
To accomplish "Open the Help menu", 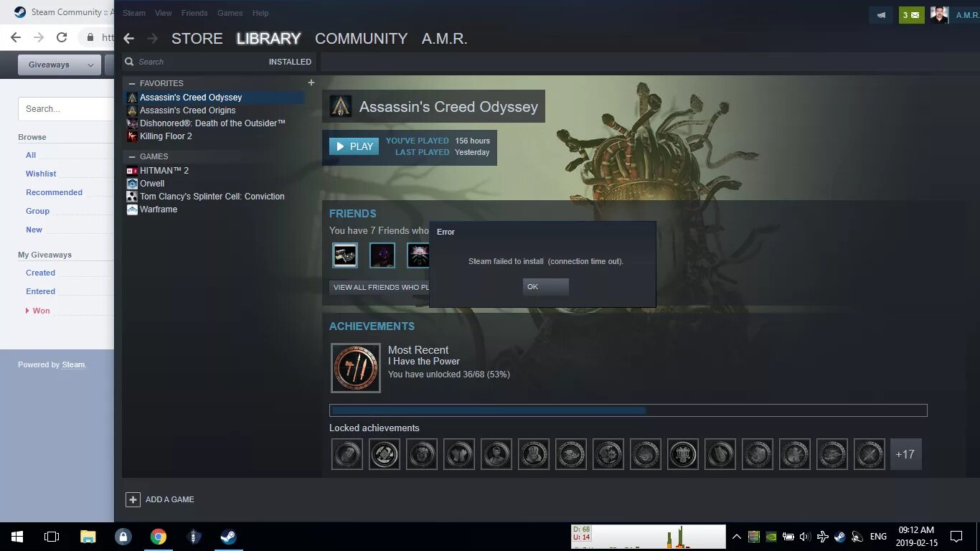I will tap(260, 13).
